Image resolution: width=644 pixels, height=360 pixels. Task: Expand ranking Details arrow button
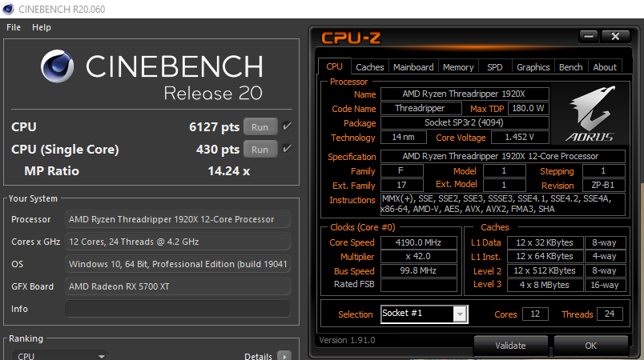[x=284, y=356]
